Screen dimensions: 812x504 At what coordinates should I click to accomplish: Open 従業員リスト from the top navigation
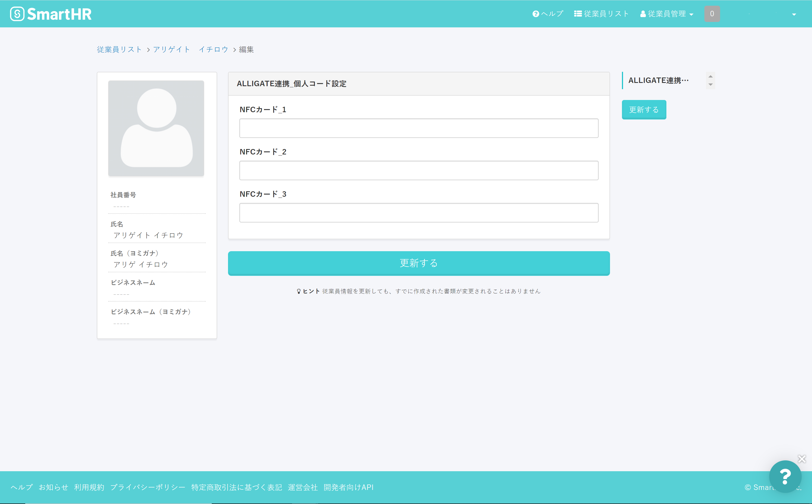tap(601, 14)
